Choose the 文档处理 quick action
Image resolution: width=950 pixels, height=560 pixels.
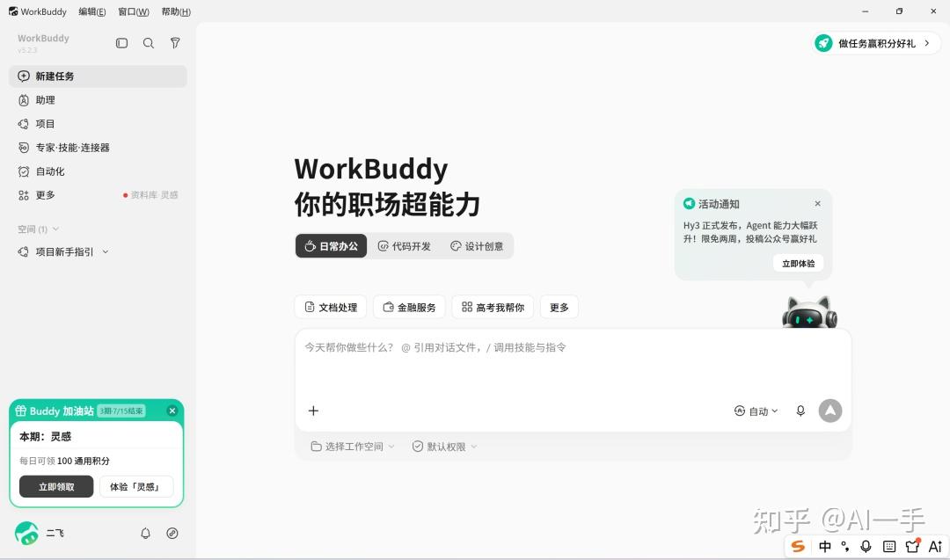click(x=331, y=307)
